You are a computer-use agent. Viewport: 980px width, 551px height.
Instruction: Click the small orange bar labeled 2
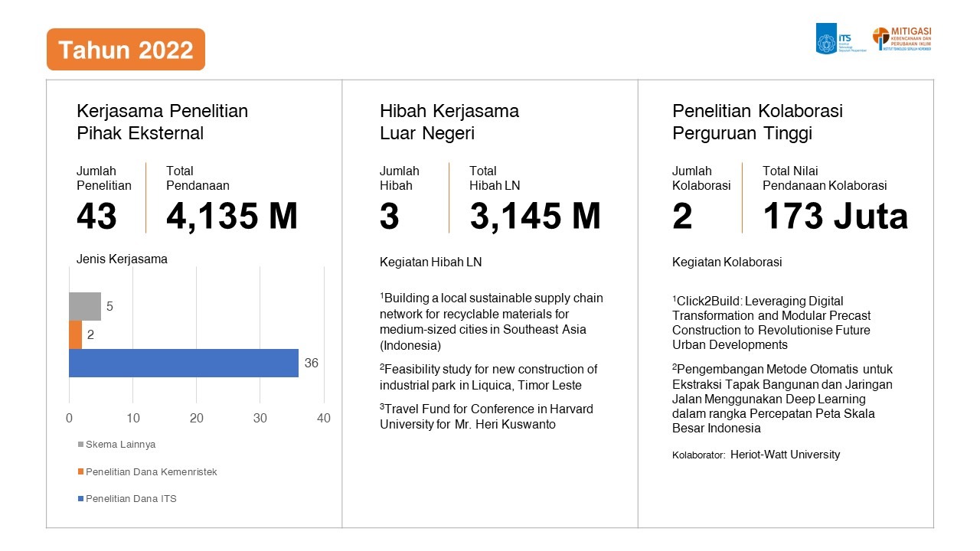coord(75,334)
